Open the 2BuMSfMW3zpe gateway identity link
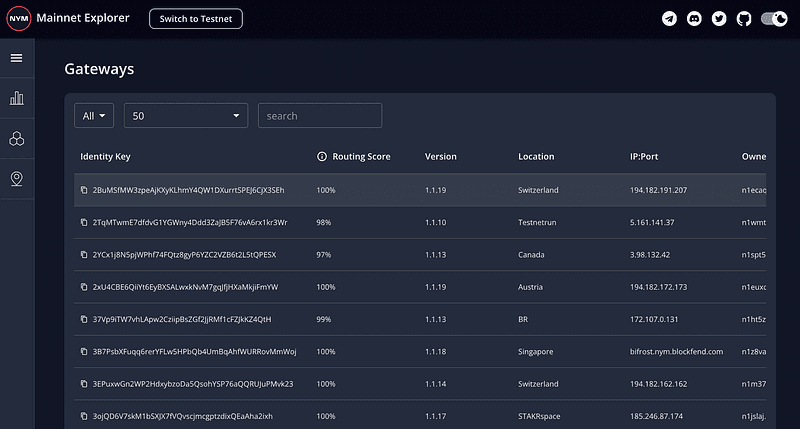This screenshot has height=429, width=800. pos(188,190)
